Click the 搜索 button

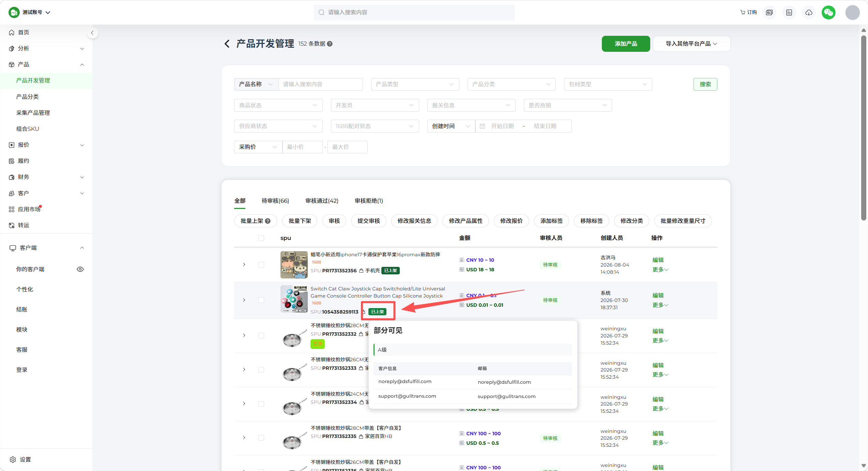[705, 84]
